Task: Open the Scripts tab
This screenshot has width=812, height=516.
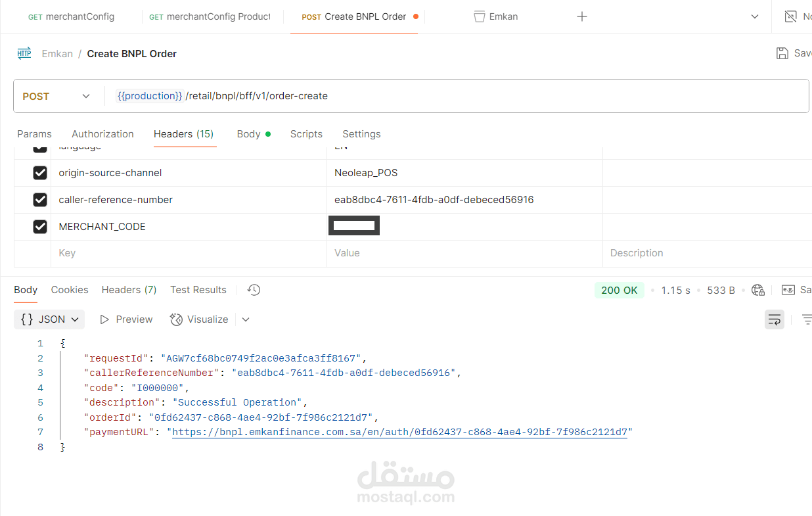Action: pyautogui.click(x=306, y=134)
